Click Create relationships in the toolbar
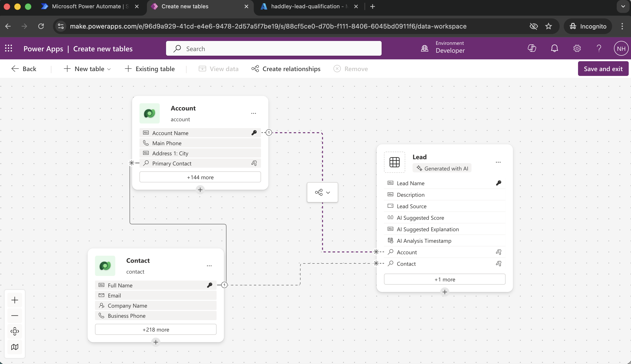Viewport: 631px width, 364px height. pyautogui.click(x=286, y=69)
